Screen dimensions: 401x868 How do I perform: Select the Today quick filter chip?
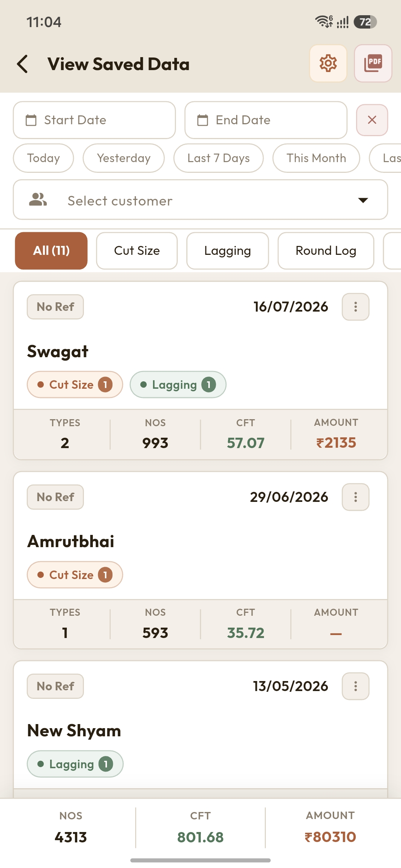coord(43,158)
